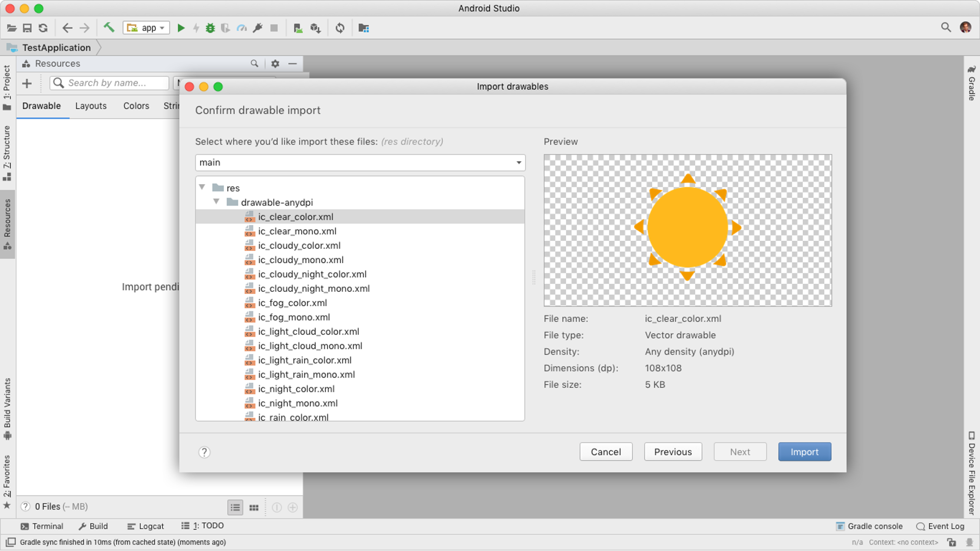Click the Stop square toolbar icon

click(274, 28)
